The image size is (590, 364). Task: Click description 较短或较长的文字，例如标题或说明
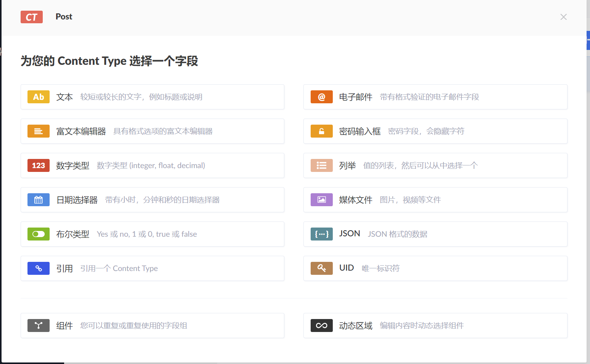(141, 97)
